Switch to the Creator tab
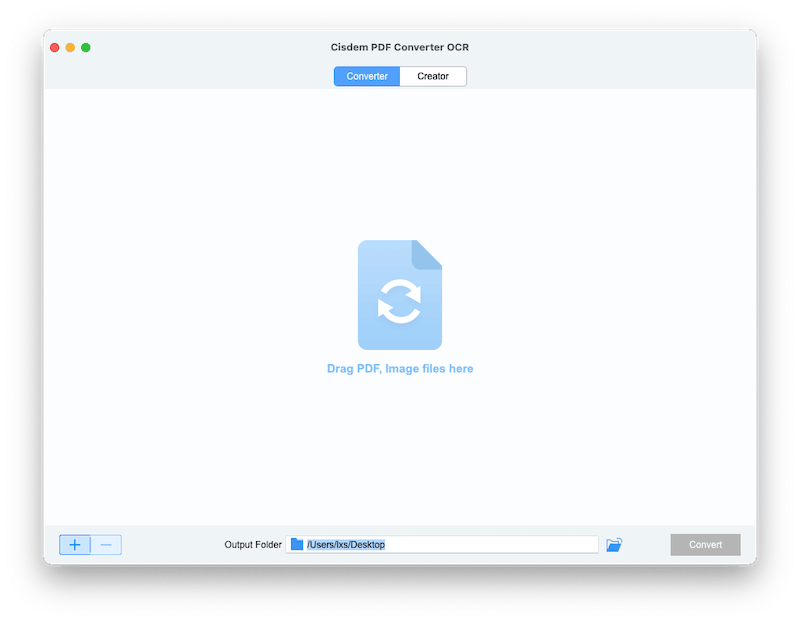 click(433, 76)
